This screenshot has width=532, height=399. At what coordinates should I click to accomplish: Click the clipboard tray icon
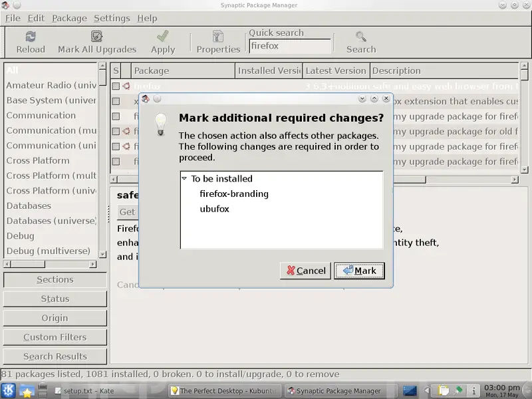pos(443,391)
